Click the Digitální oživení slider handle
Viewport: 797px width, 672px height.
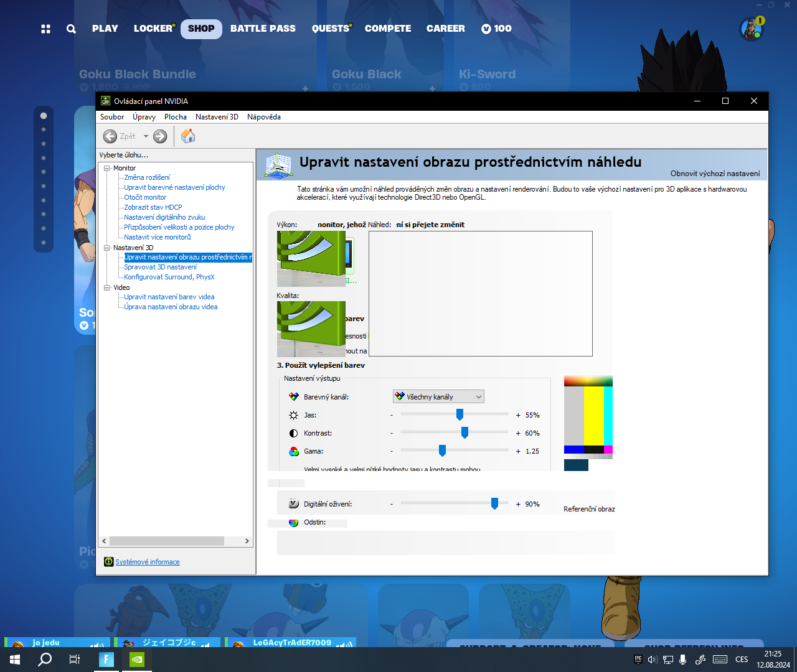[x=494, y=503]
